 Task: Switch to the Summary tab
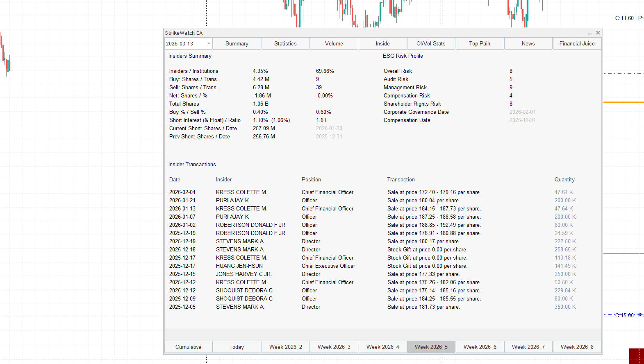237,43
